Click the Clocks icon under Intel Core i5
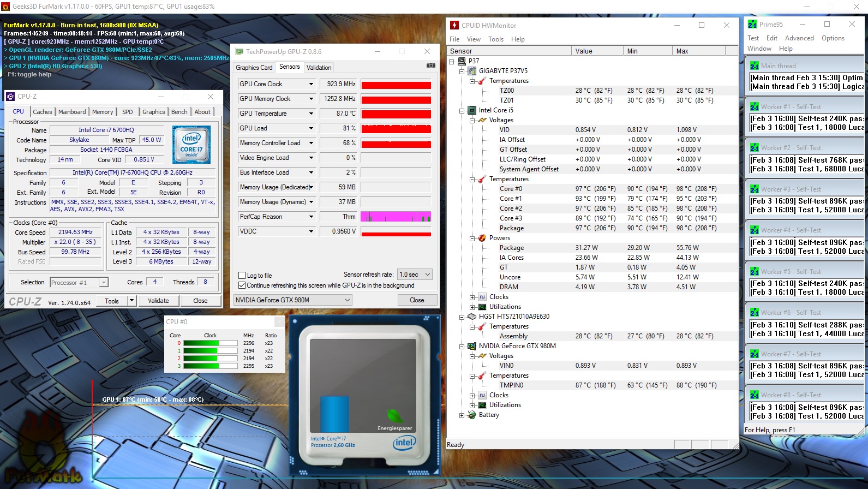The width and height of the screenshot is (868, 489). click(x=482, y=297)
